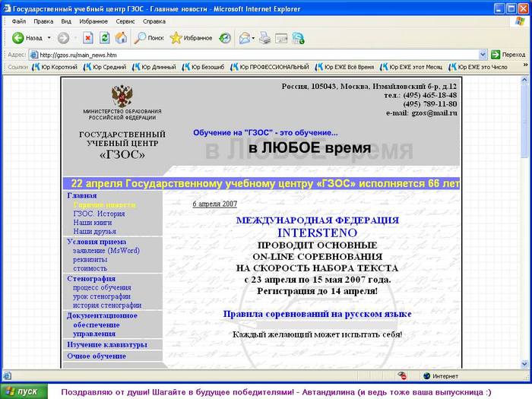This screenshot has width=532, height=399.
Task: Open the Избранное menu
Action: pyautogui.click(x=93, y=21)
